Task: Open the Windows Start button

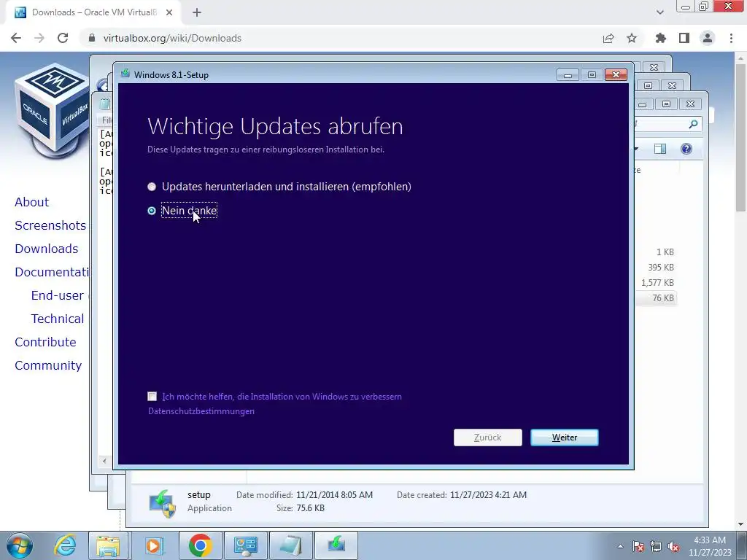Action: tap(20, 545)
